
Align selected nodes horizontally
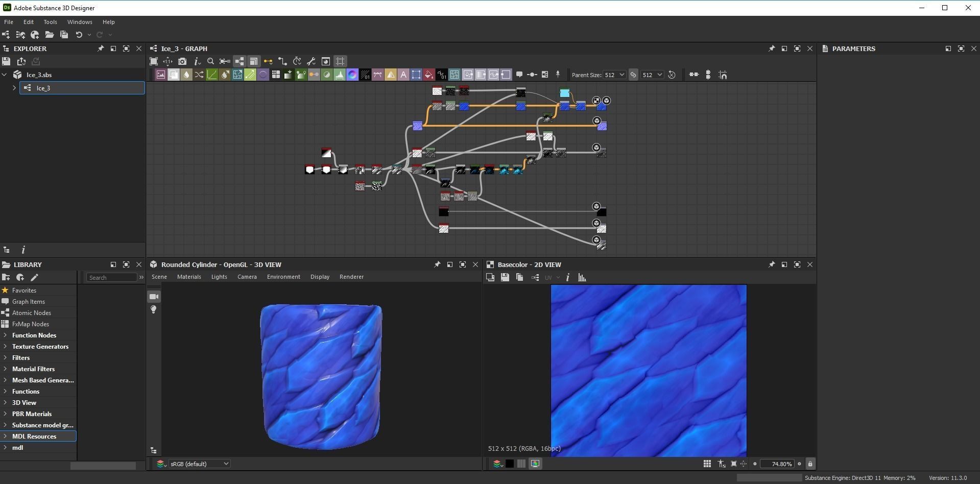point(694,75)
